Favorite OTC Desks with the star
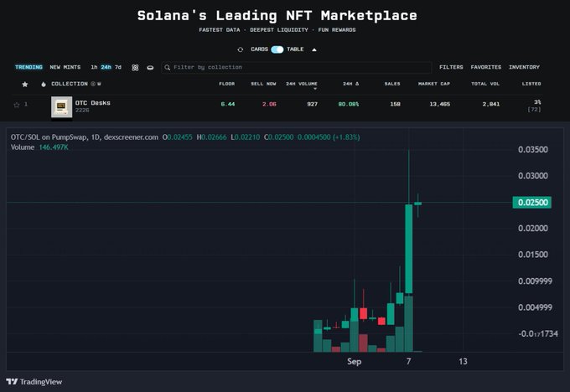The image size is (570, 392). [17, 105]
